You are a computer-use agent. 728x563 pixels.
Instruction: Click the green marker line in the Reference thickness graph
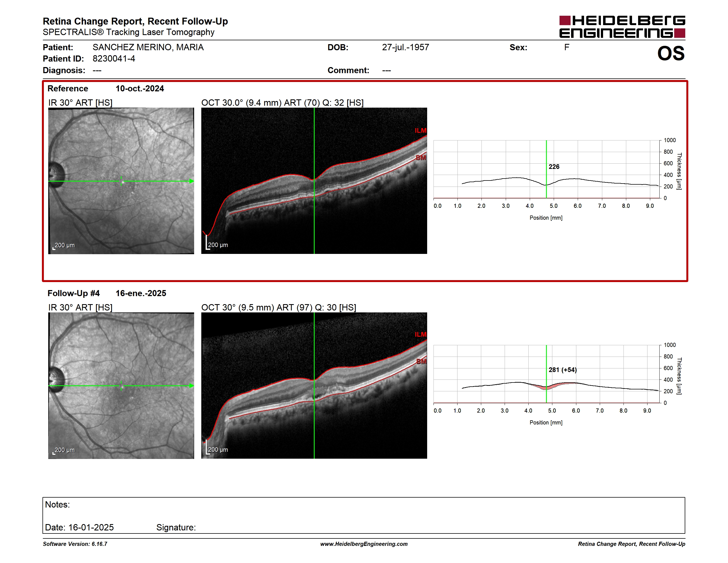coord(546,169)
